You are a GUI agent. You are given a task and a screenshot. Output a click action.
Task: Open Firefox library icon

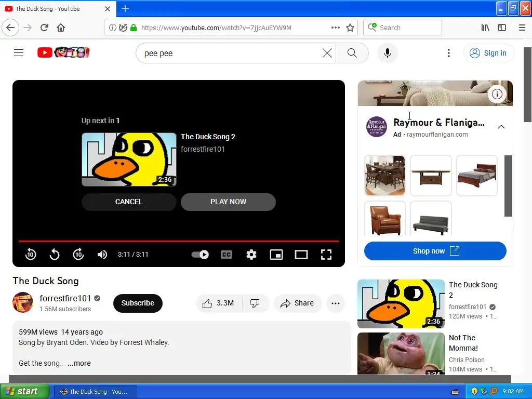(485, 28)
